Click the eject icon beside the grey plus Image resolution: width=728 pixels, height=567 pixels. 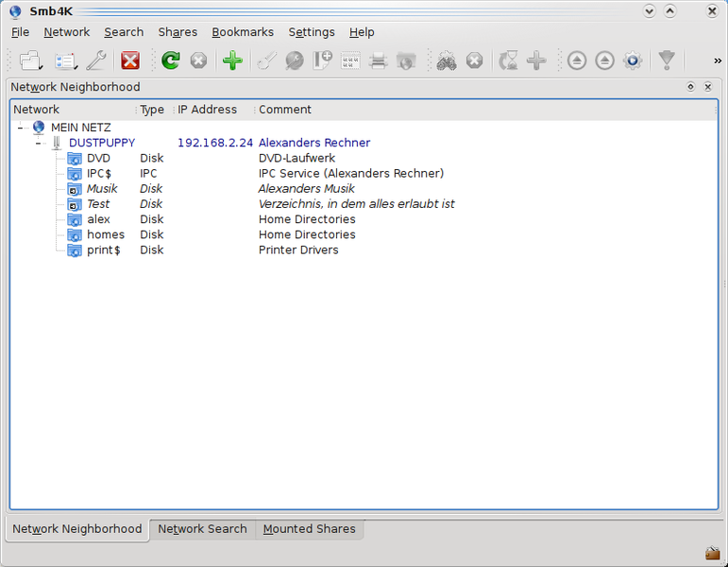click(x=577, y=60)
